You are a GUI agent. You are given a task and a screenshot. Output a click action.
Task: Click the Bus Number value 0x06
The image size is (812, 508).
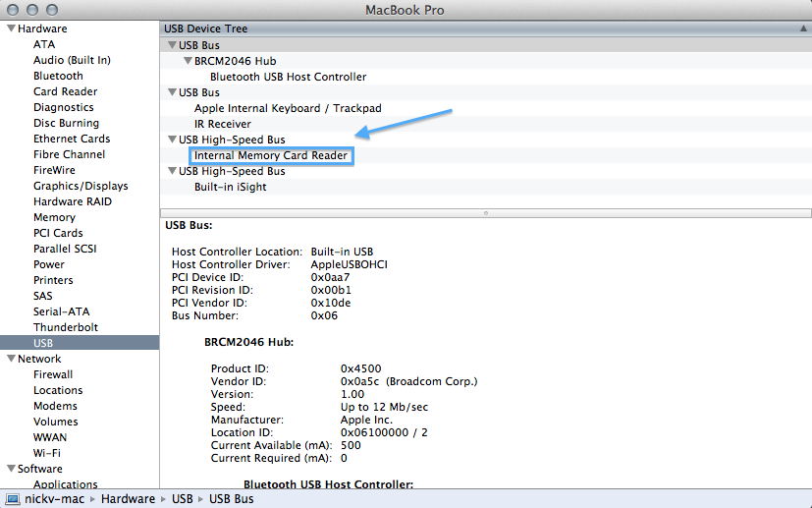point(324,315)
